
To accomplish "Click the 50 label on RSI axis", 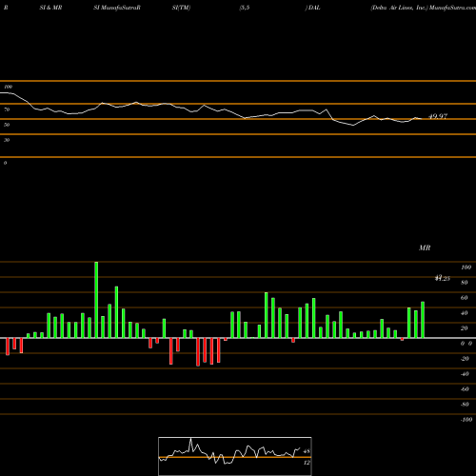I will (x=7, y=125).
